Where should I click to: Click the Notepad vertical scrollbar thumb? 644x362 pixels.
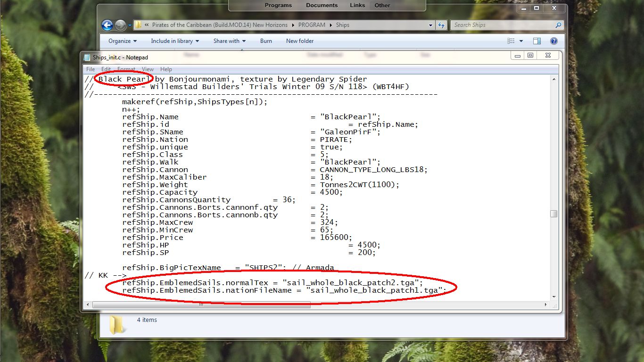(553, 214)
